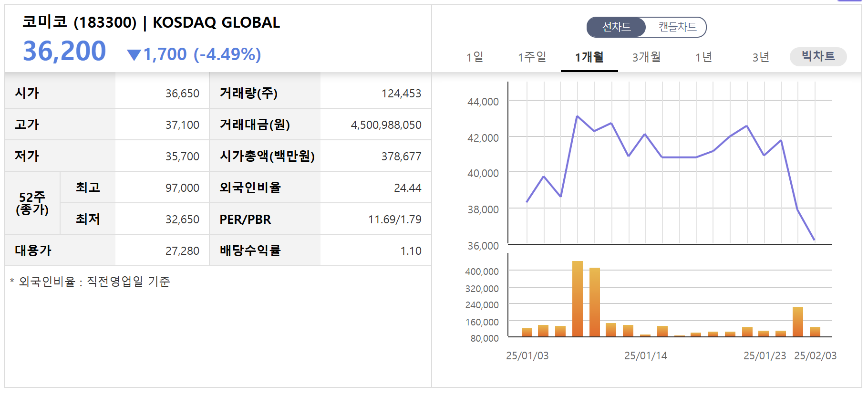868x397 pixels.
Task: Select the 1년 period tab
Action: click(x=704, y=57)
